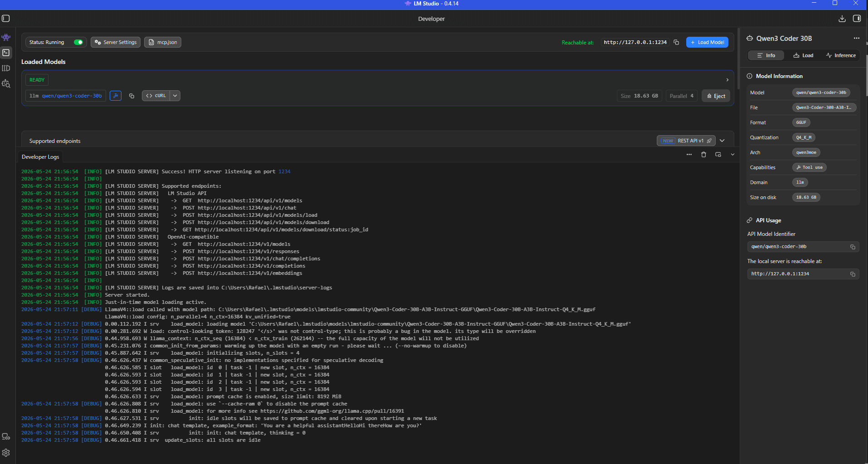
Task: Open the app settings gear at bottom left
Action: (6, 453)
